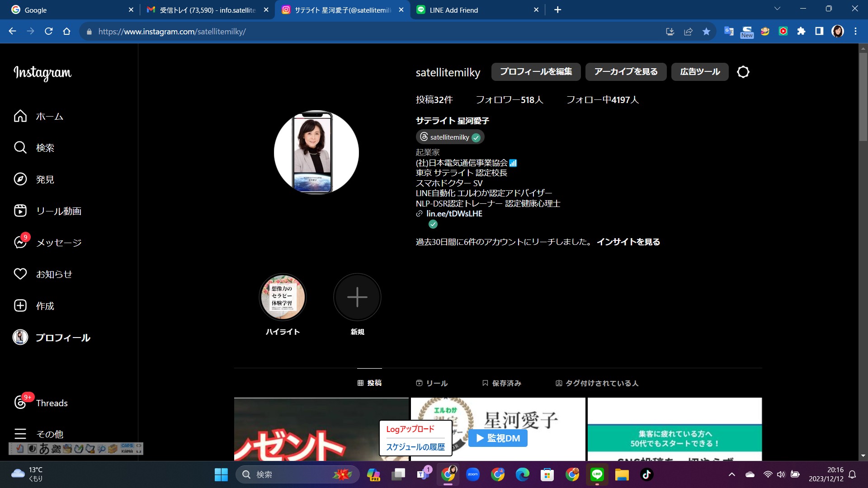
Task: Open the Instagram search (検索) sidebar item
Action: (34, 148)
